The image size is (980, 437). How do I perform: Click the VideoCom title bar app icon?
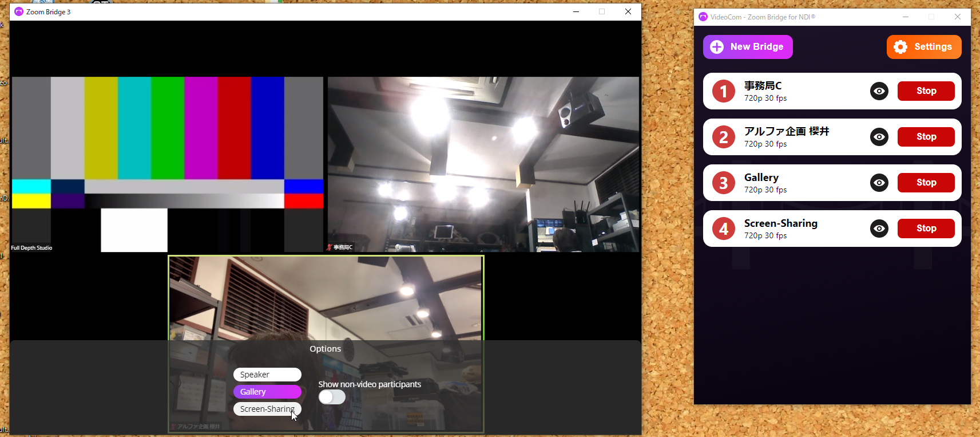click(703, 17)
